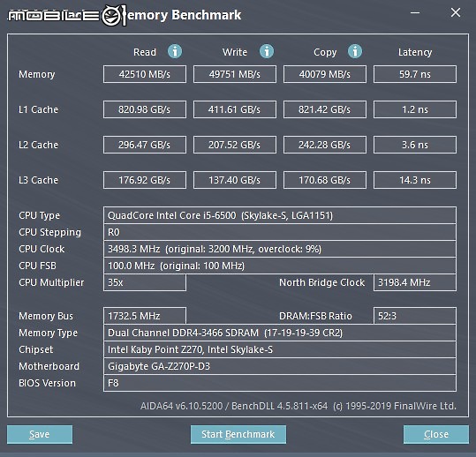Click L2 Cache latency value 3.6 ns
This screenshot has height=457, width=476.
(x=415, y=145)
